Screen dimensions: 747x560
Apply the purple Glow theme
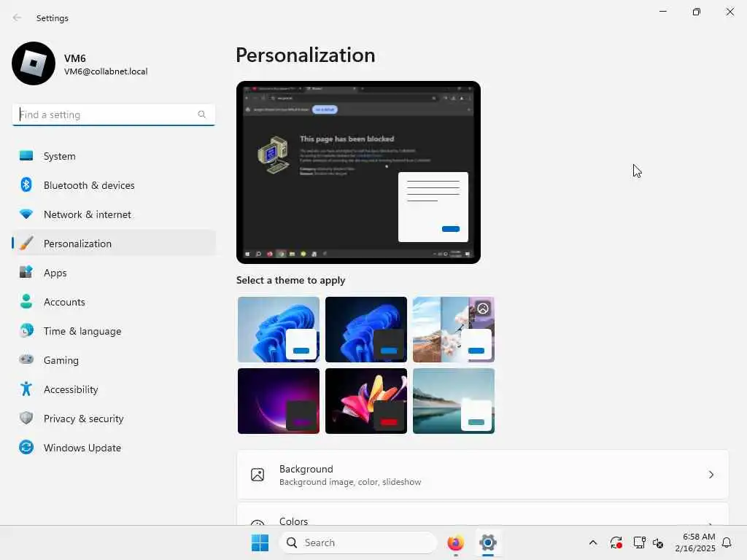[279, 401]
